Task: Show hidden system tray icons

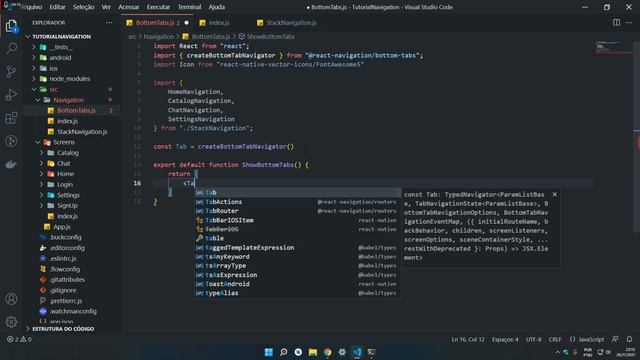Action: pos(557,352)
